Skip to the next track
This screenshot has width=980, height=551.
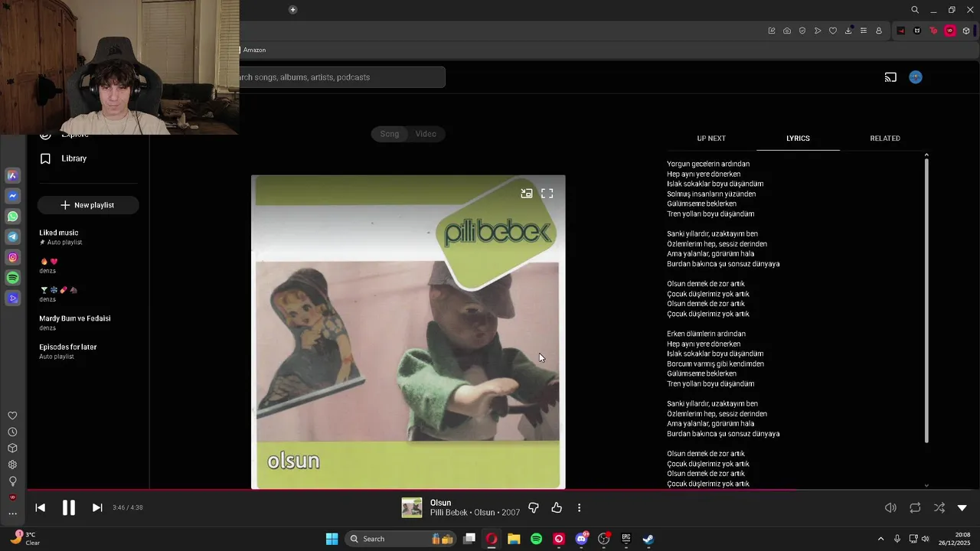click(x=97, y=507)
